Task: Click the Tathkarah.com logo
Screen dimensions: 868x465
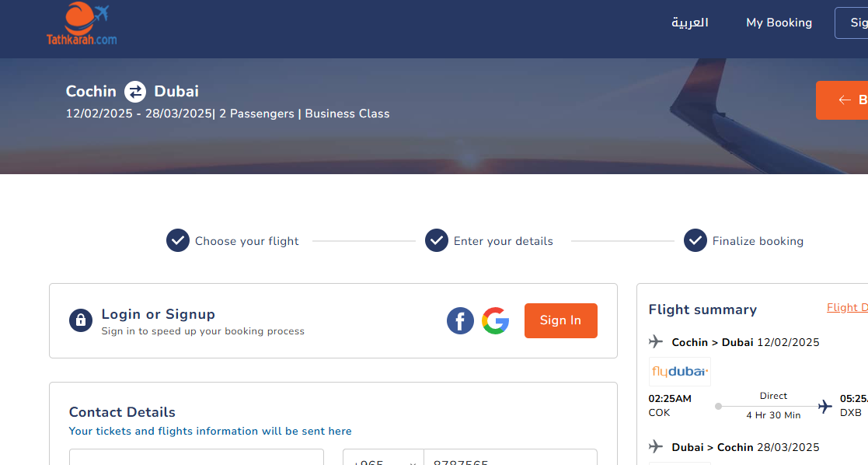Action: point(82,24)
